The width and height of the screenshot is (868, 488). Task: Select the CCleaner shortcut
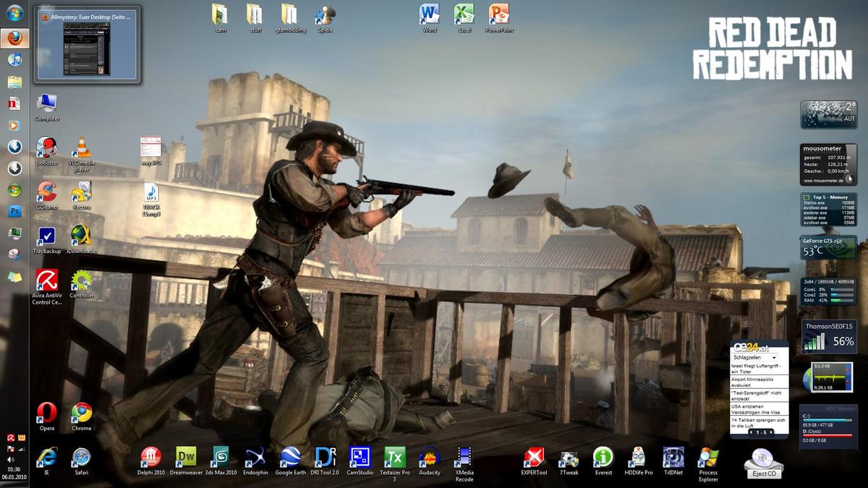47,195
